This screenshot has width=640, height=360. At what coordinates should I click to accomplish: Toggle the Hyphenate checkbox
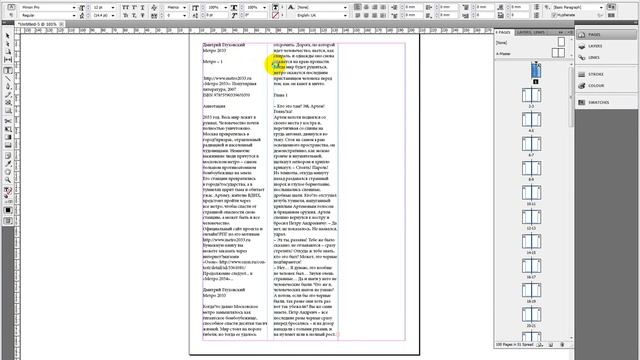(x=554, y=15)
